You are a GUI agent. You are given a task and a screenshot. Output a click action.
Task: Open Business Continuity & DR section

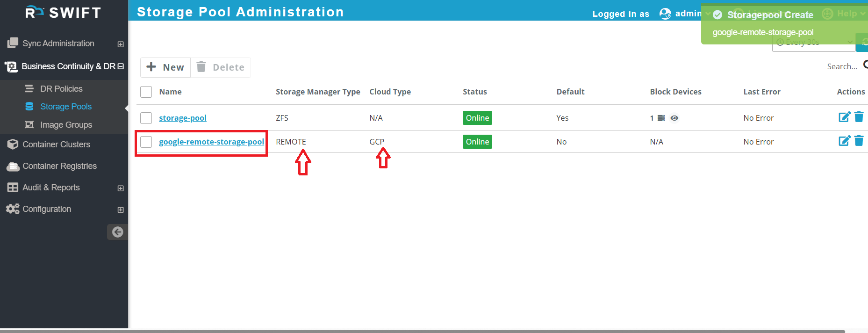coord(68,66)
